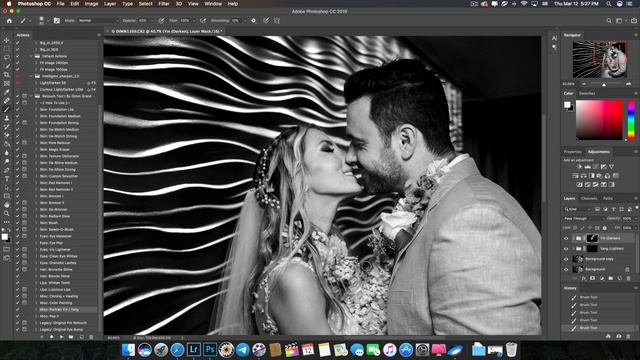
Task: Open the Window menu
Action: pos(213,4)
